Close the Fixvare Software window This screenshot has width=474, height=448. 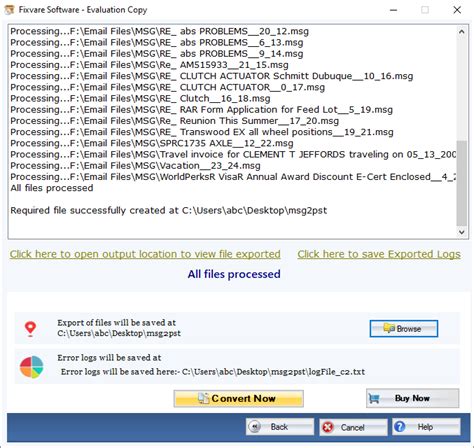[x=457, y=10]
